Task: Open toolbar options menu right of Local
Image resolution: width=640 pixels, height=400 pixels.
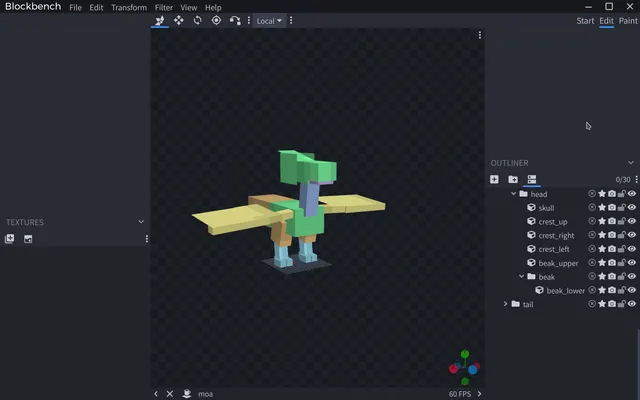Action: pos(291,20)
